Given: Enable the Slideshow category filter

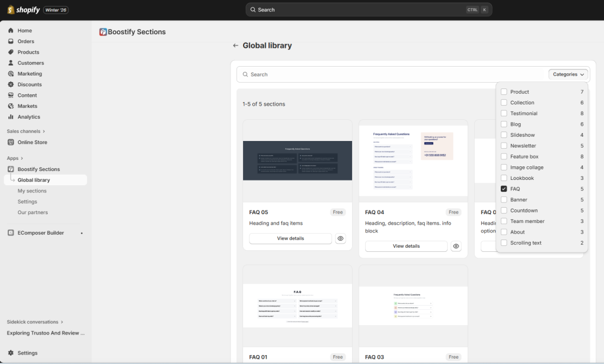Looking at the screenshot, I should [504, 135].
